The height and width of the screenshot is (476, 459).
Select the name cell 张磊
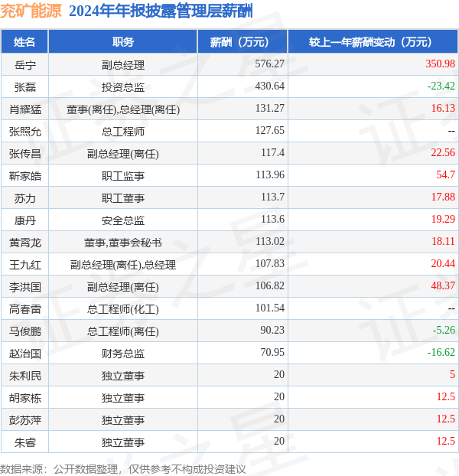tap(25, 87)
